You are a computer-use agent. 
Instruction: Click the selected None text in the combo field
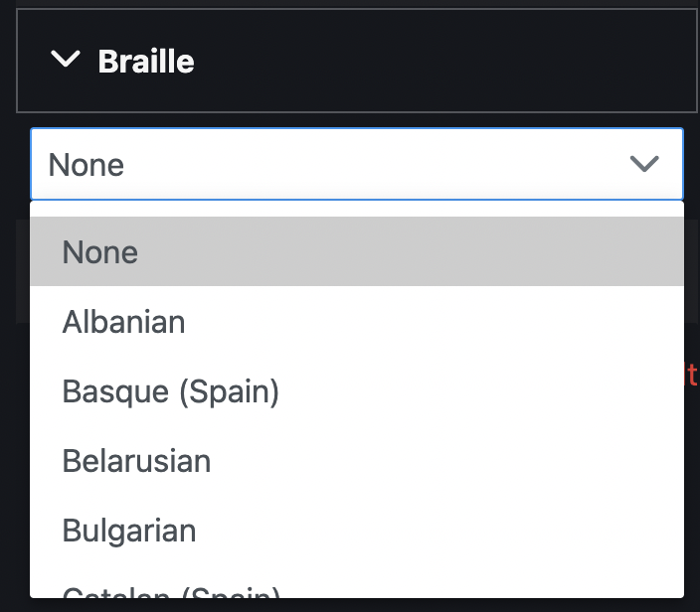click(x=87, y=165)
